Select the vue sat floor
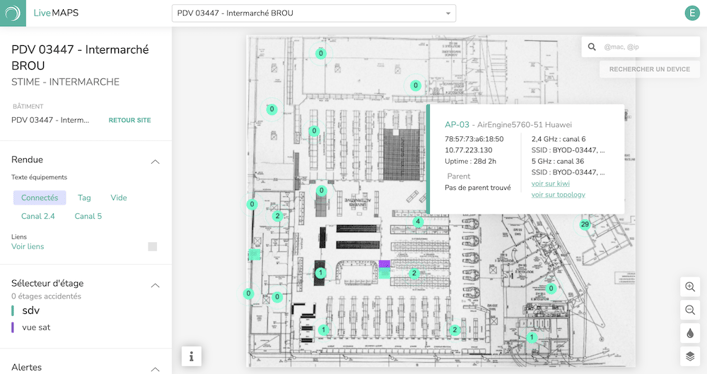Screen dimensions: 707x374 coord(36,327)
